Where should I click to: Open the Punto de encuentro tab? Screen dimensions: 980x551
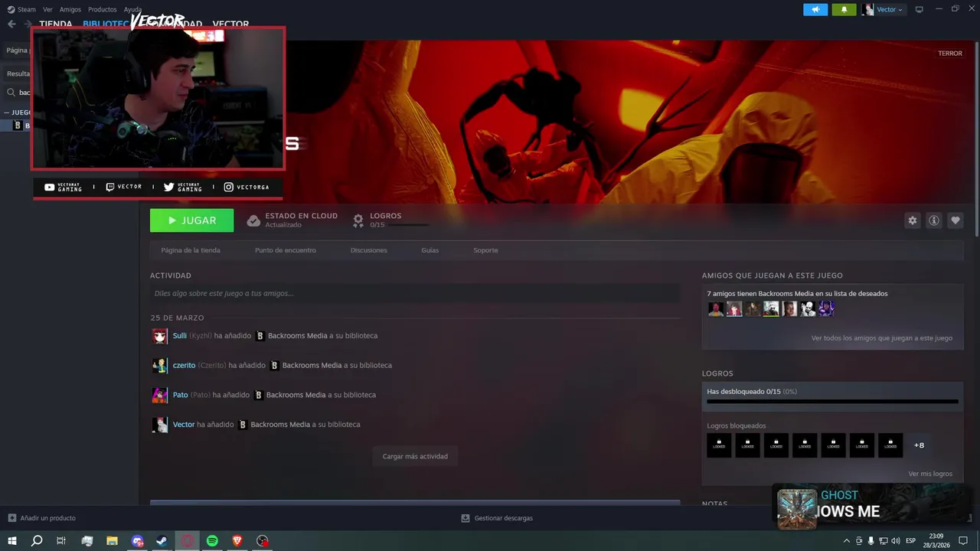(x=286, y=250)
